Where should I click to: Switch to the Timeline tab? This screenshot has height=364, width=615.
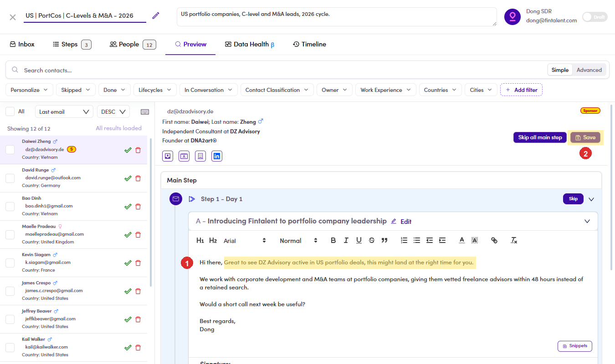pos(309,44)
